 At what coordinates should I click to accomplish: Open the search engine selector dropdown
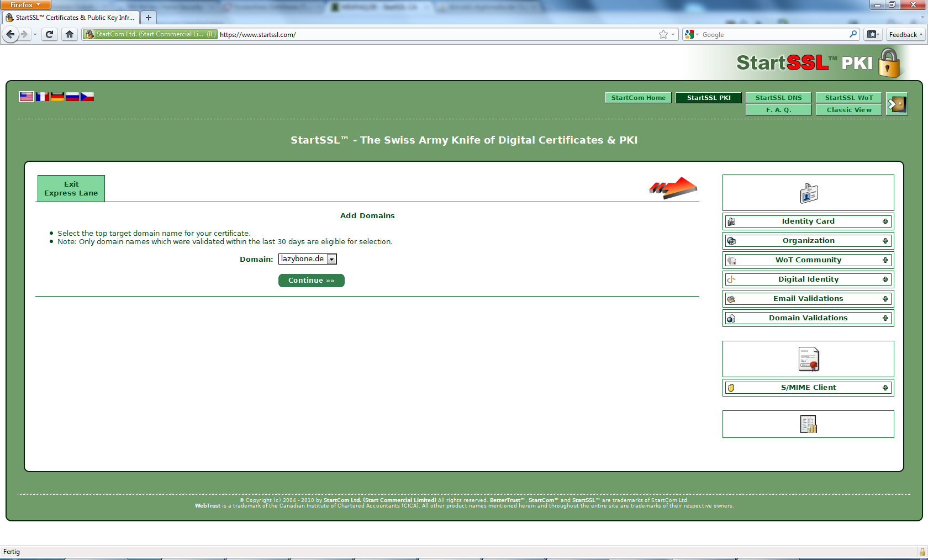[x=692, y=34]
